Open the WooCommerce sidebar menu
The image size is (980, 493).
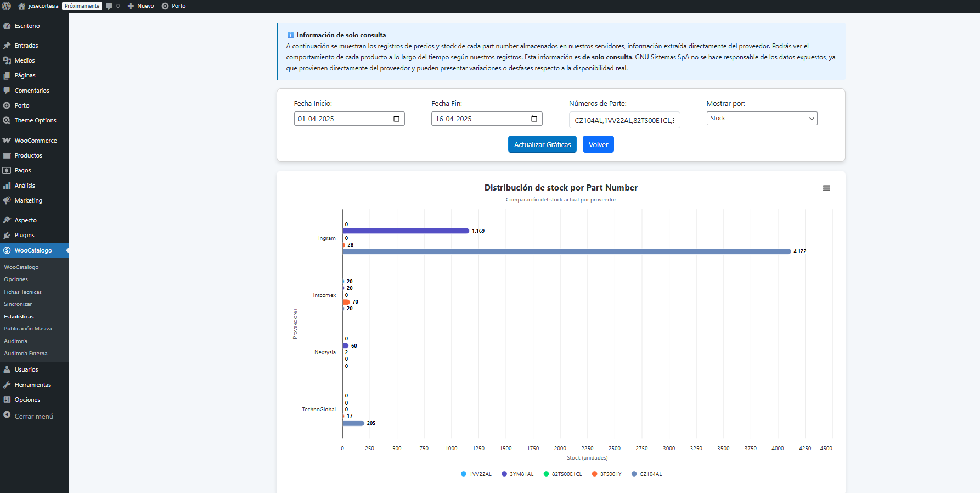35,141
